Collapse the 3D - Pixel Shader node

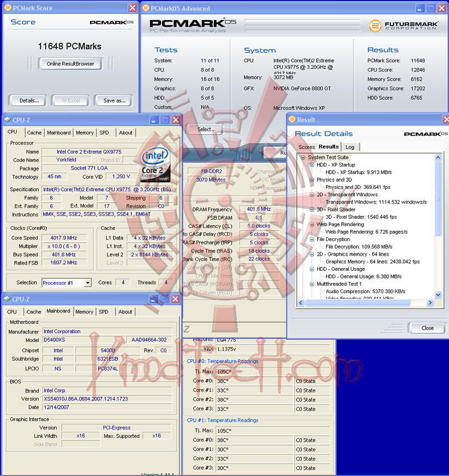[x=311, y=210]
